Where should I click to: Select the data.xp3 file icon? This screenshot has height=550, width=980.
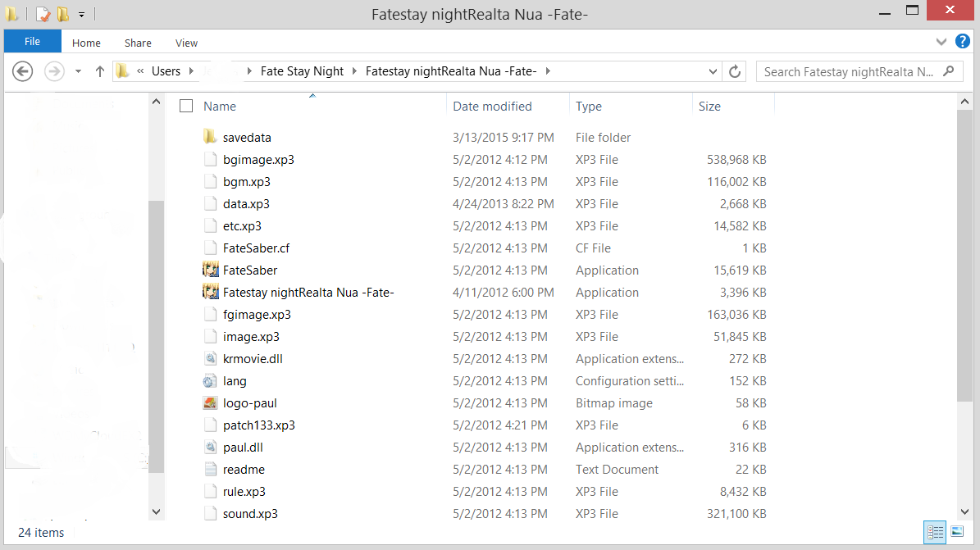point(211,204)
